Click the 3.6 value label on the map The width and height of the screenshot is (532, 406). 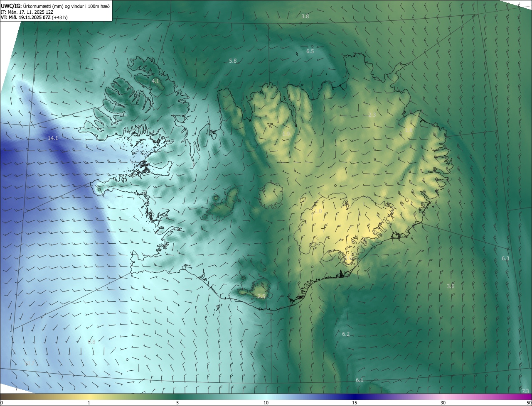click(x=451, y=286)
